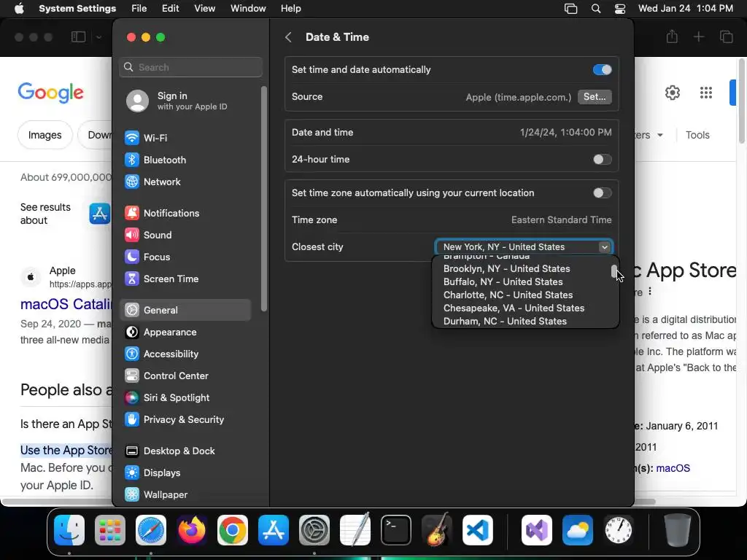Open Google Chrome from the Dock
The height and width of the screenshot is (560, 747).
coord(233,530)
